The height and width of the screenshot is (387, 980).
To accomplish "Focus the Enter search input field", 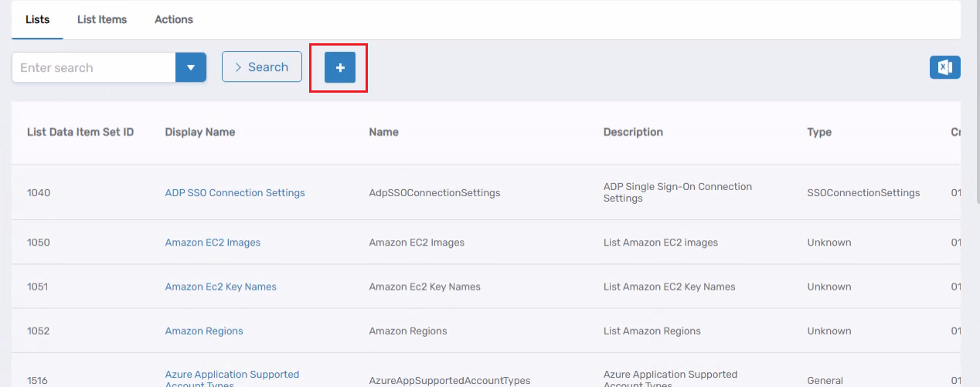I will click(x=94, y=67).
